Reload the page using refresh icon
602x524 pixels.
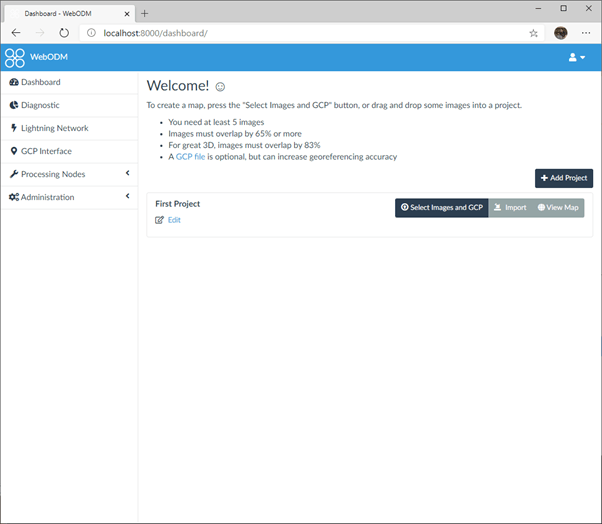[64, 32]
